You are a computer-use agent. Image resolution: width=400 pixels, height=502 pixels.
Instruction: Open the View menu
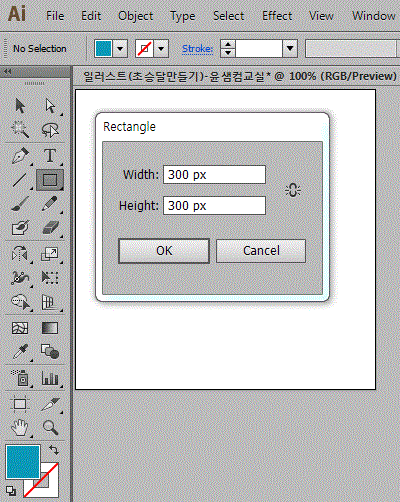(x=321, y=16)
